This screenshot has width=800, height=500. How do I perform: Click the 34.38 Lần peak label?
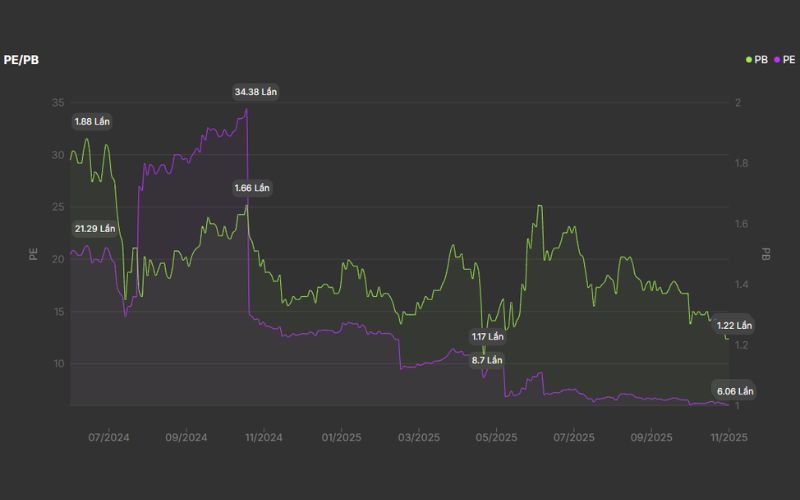click(256, 92)
